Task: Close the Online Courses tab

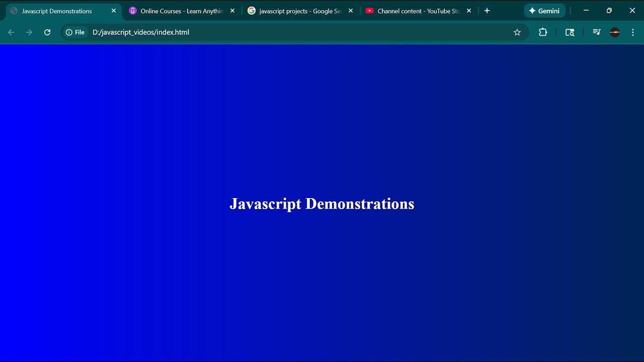Action: tap(232, 11)
